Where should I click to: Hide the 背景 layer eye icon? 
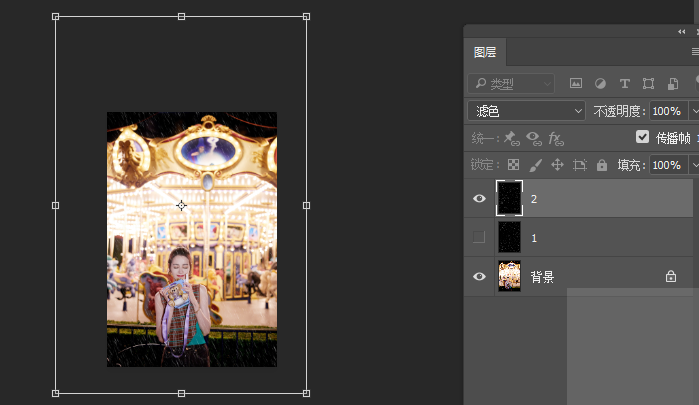pyautogui.click(x=479, y=276)
